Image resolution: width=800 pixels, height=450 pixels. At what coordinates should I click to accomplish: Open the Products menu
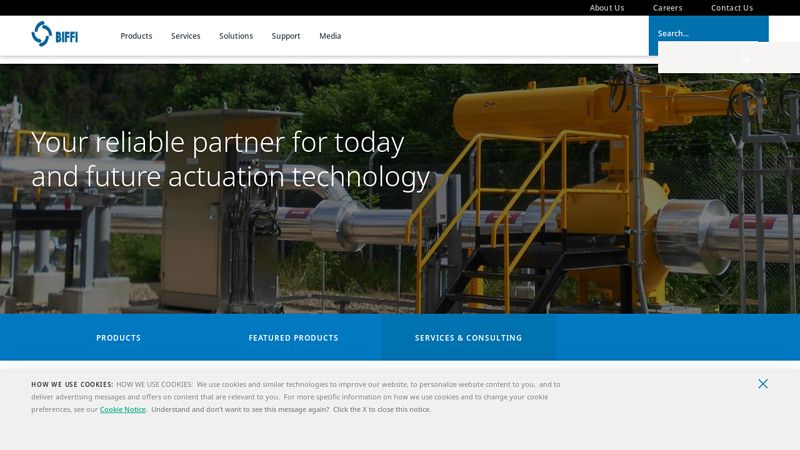(x=136, y=36)
